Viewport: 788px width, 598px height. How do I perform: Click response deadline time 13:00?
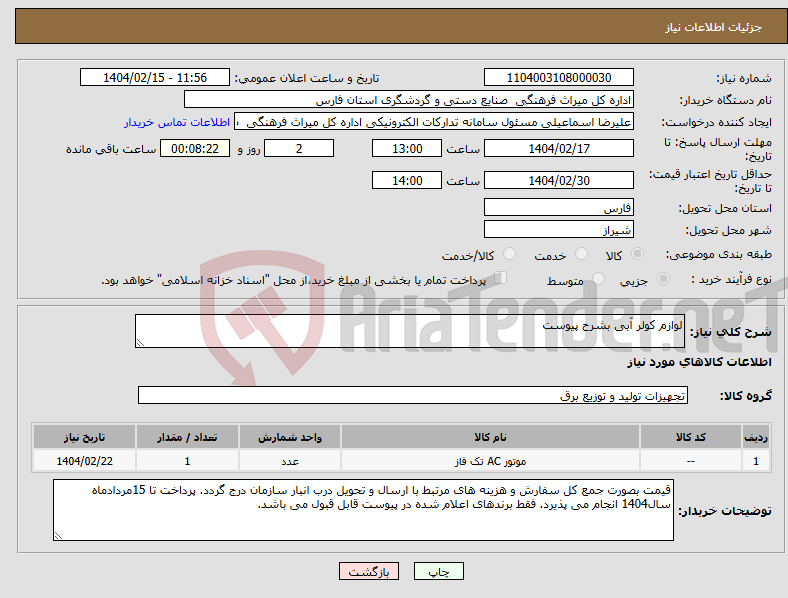coord(407,148)
